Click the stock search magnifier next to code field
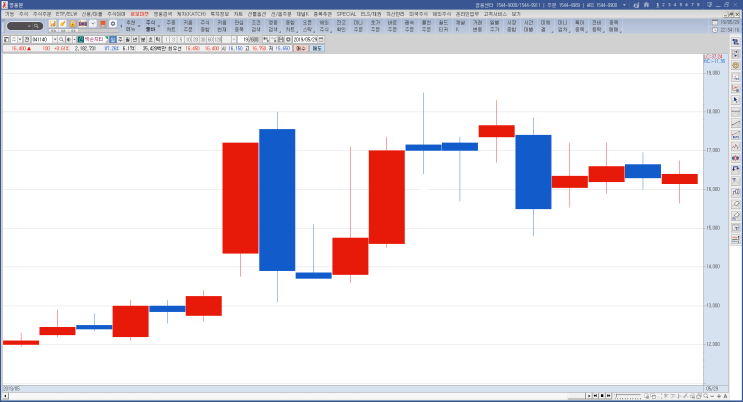 click(61, 39)
